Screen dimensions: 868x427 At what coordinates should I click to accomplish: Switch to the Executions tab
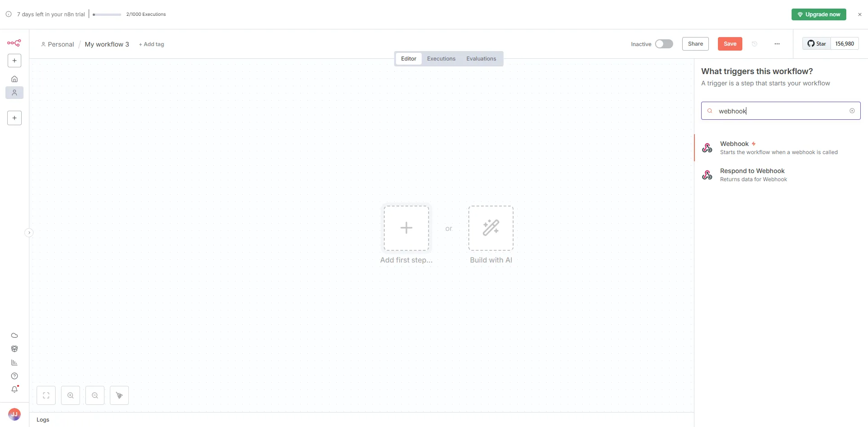441,58
